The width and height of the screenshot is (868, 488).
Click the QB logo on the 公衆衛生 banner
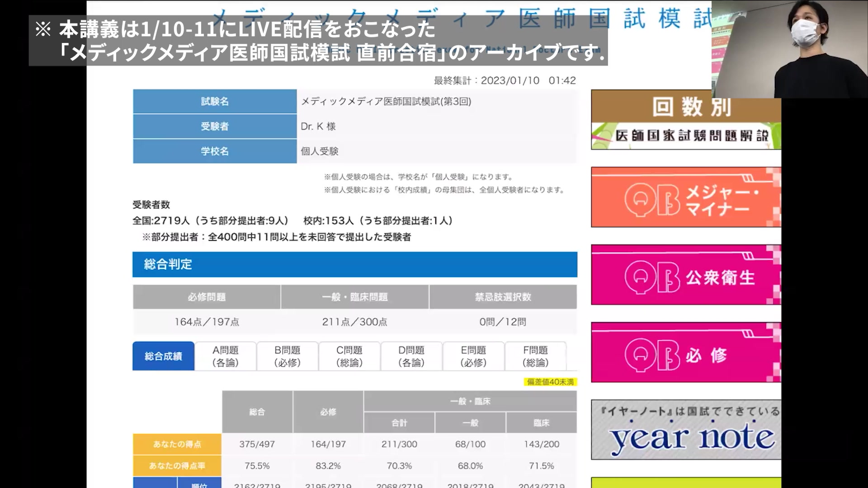(x=652, y=277)
